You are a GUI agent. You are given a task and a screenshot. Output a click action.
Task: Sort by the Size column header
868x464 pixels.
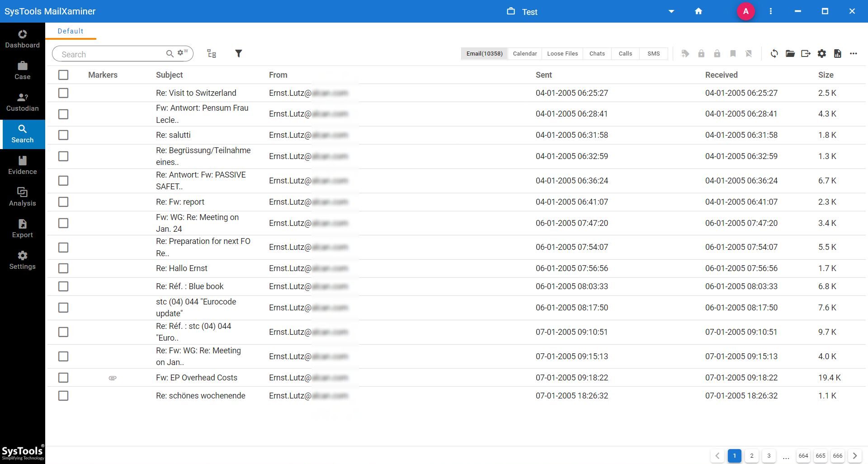click(x=826, y=75)
